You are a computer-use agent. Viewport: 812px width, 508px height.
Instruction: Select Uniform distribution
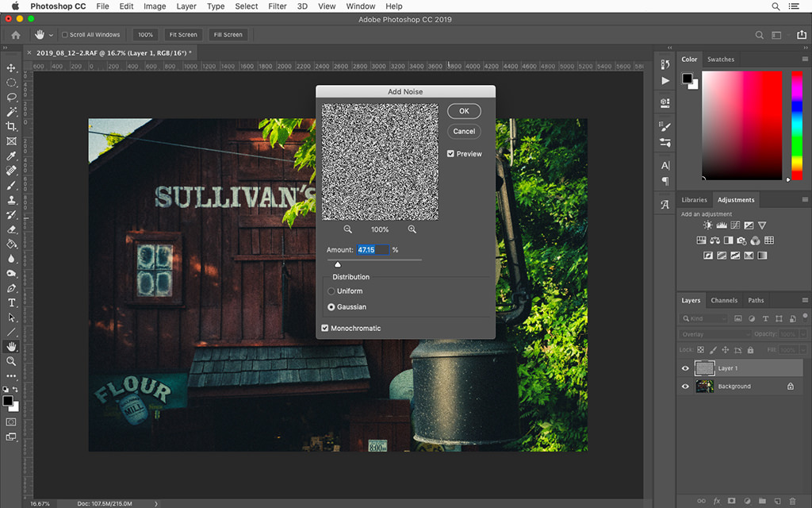click(331, 291)
